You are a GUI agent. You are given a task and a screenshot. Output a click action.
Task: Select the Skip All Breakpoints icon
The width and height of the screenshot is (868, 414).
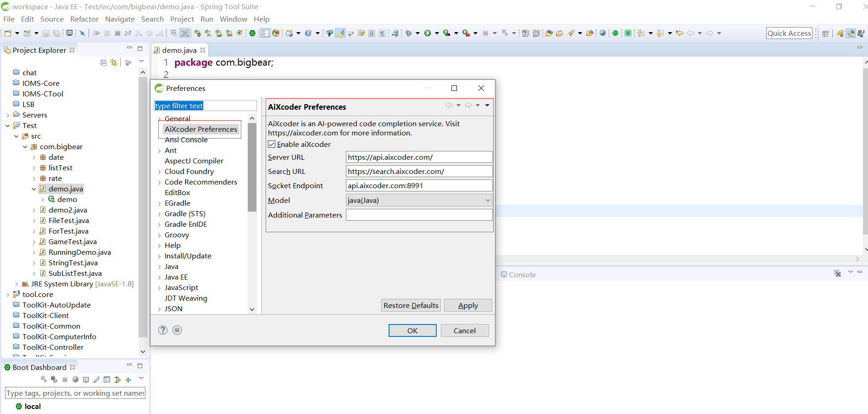pyautogui.click(x=82, y=33)
